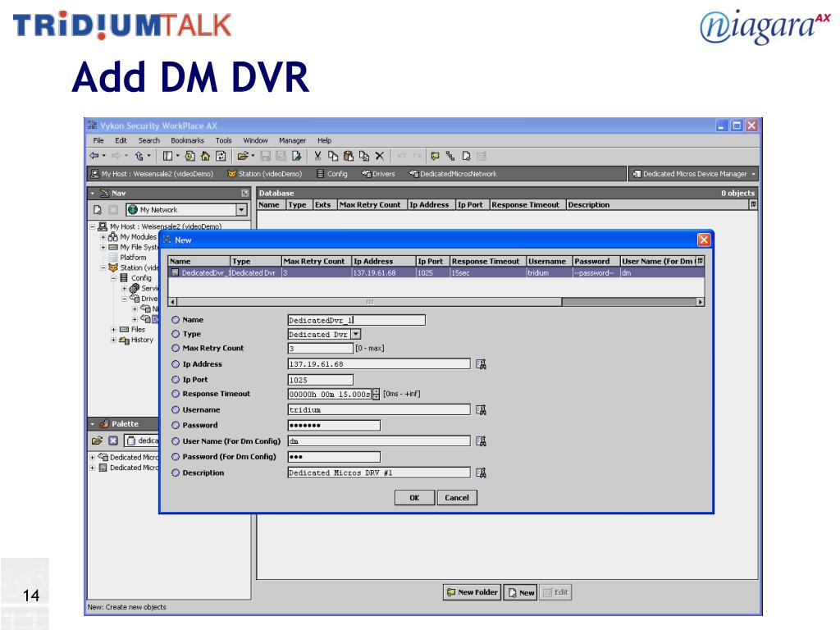Open the Dedicated Micros Device Manager view selector
The height and width of the screenshot is (630, 840).
tap(693, 174)
